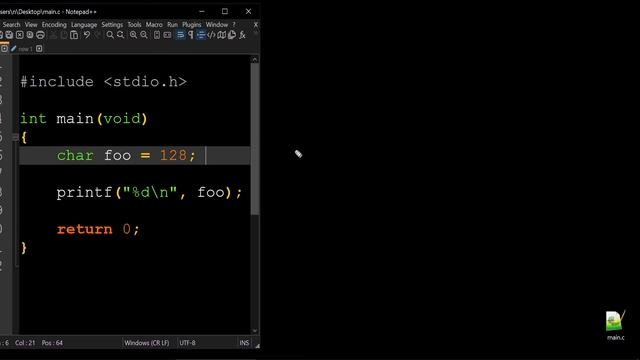Click the #include <stdio.h> line

click(104, 82)
